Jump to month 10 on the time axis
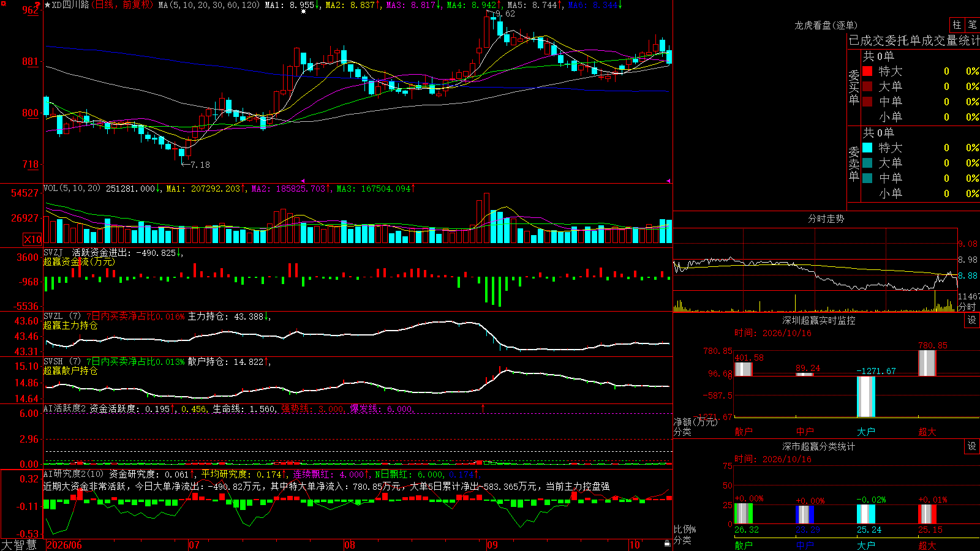Image resolution: width=980 pixels, height=551 pixels. click(x=635, y=545)
